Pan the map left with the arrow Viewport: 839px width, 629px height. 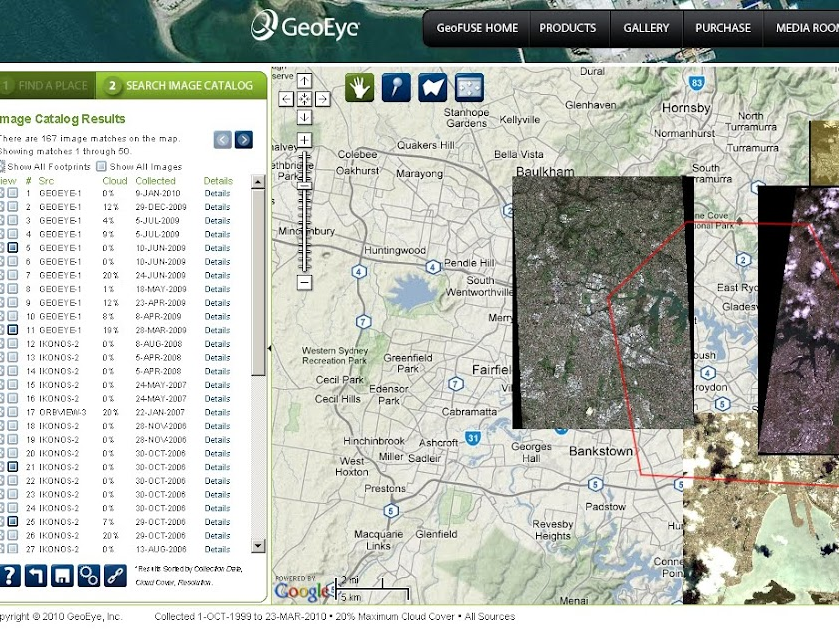(x=286, y=99)
